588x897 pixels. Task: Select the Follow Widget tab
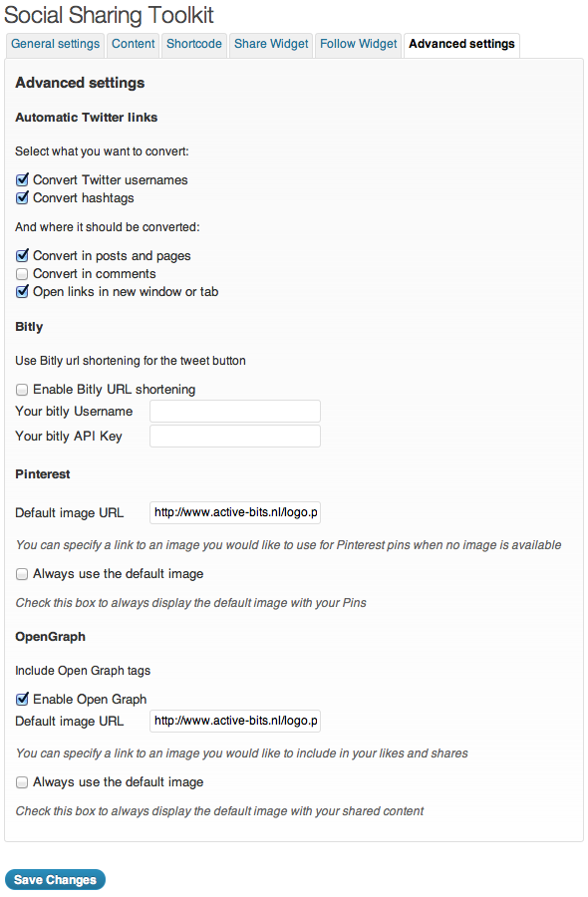point(359,45)
